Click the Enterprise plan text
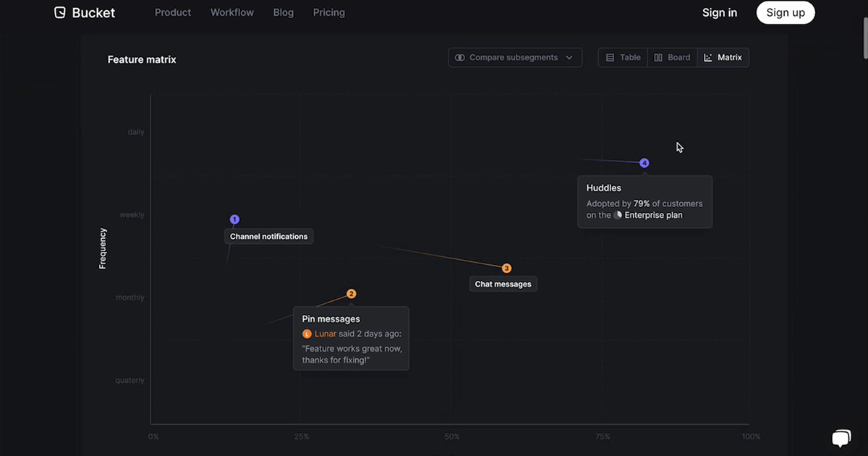 [654, 215]
